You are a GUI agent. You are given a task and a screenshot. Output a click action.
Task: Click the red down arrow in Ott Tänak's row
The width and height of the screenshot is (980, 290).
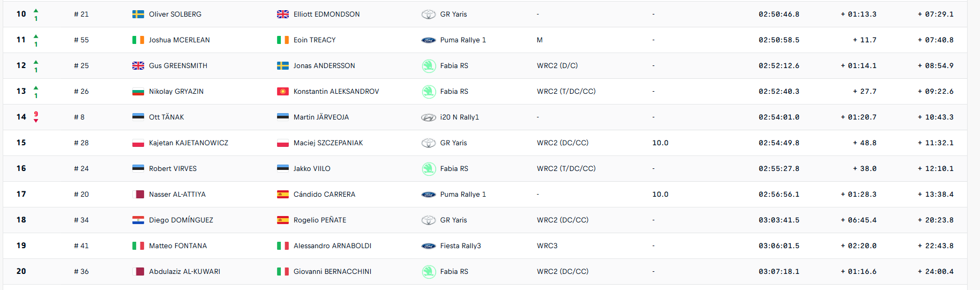click(36, 121)
